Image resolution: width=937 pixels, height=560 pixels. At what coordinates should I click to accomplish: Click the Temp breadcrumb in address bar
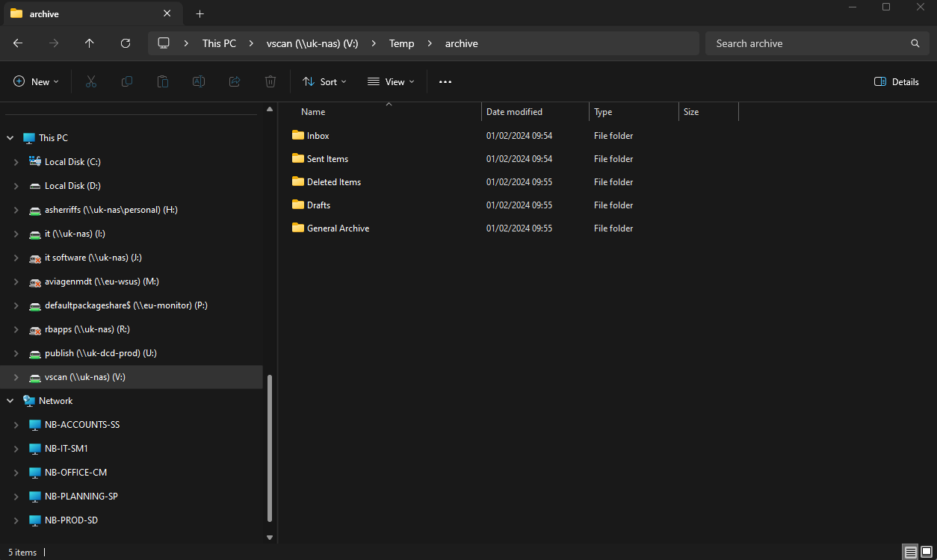(401, 43)
